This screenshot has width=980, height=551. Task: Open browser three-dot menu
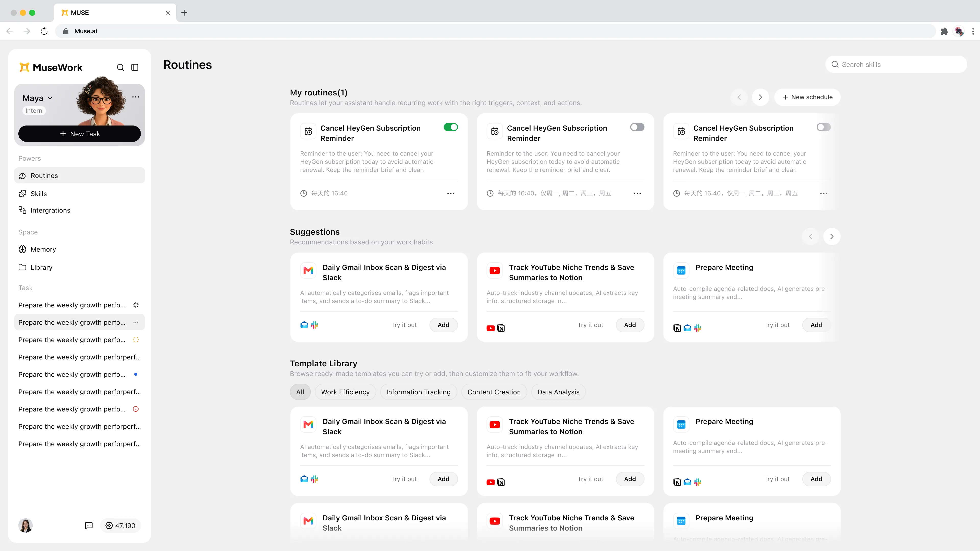pos(973,31)
